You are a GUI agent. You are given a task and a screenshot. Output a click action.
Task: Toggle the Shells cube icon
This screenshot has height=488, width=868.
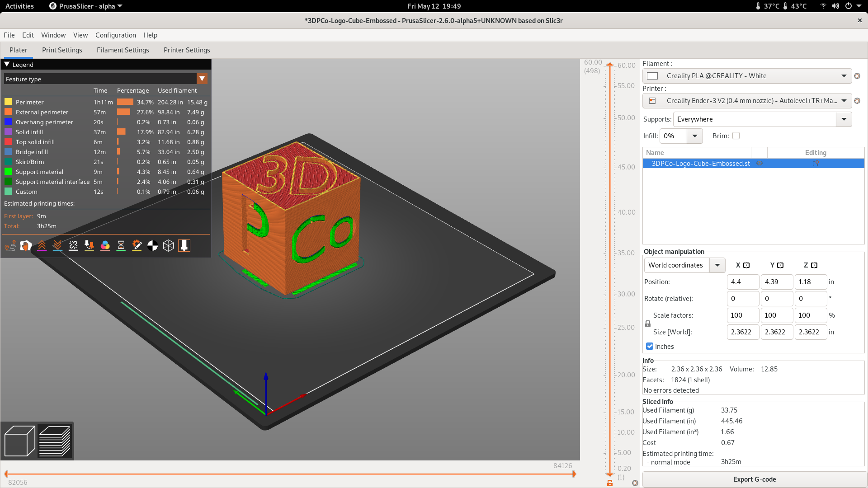point(168,246)
